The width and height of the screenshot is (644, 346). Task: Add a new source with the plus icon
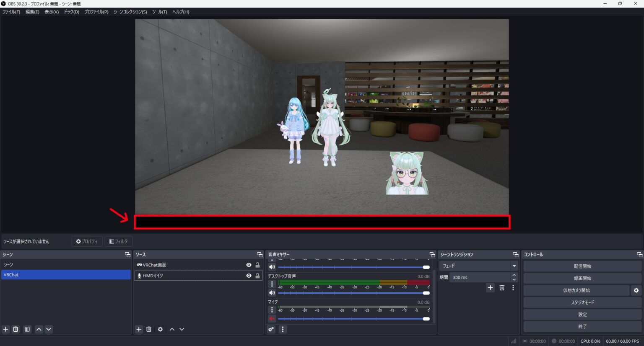coord(139,329)
